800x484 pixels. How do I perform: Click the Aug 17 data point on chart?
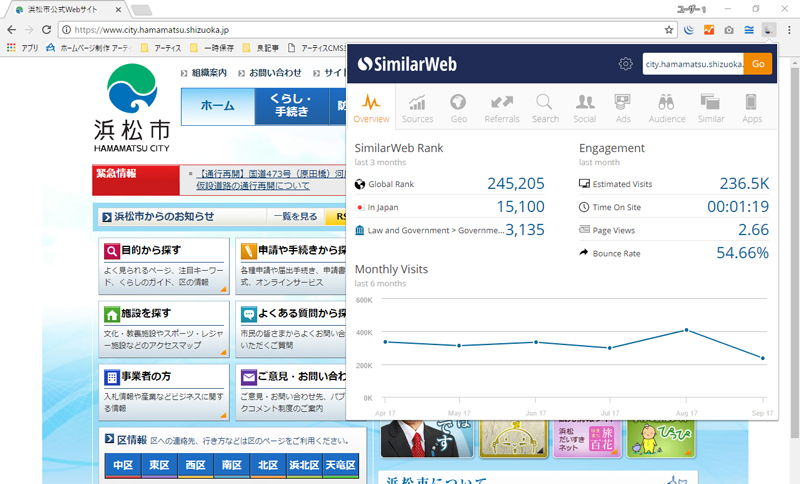click(x=686, y=330)
